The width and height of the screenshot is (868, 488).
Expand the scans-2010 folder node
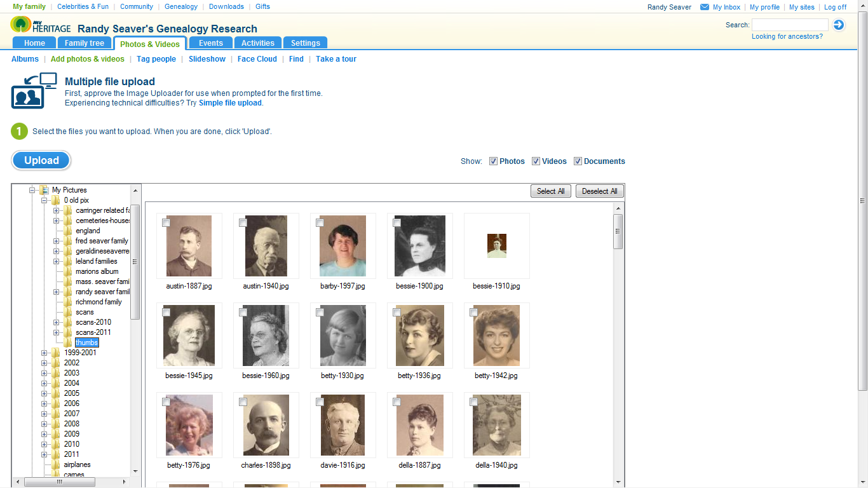[57, 322]
